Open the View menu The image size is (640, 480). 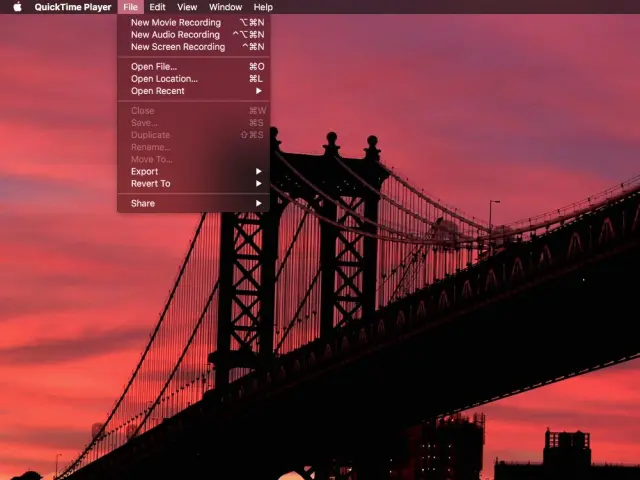coord(187,7)
